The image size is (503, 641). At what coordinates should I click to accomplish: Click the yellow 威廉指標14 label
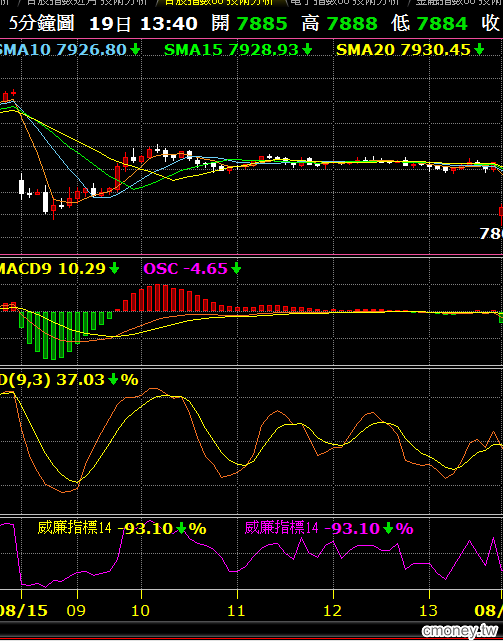pyautogui.click(x=74, y=528)
